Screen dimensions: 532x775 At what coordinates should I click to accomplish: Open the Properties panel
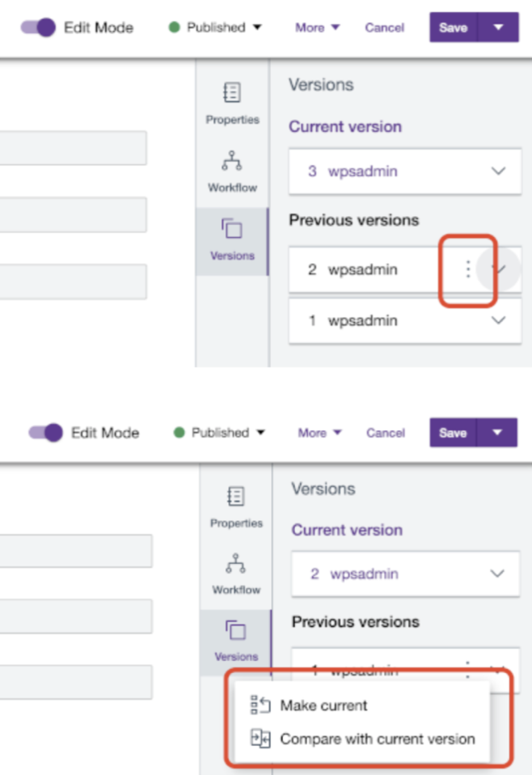coord(232,101)
